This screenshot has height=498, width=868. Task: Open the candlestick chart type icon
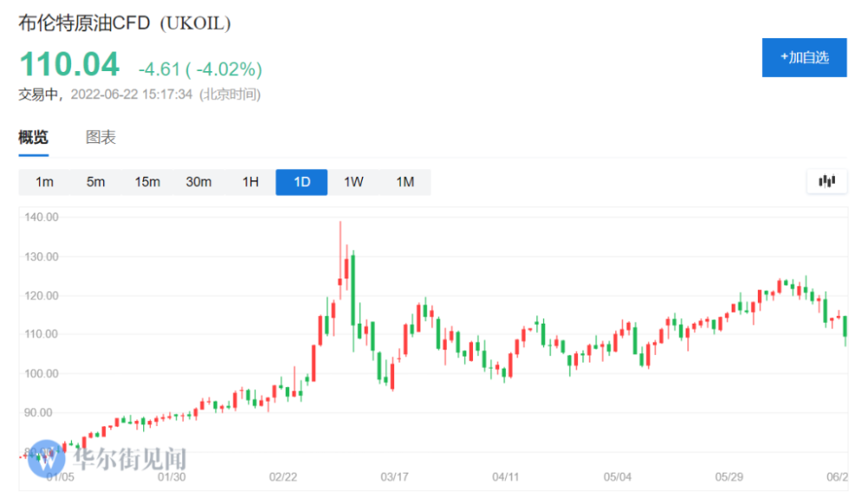(826, 181)
